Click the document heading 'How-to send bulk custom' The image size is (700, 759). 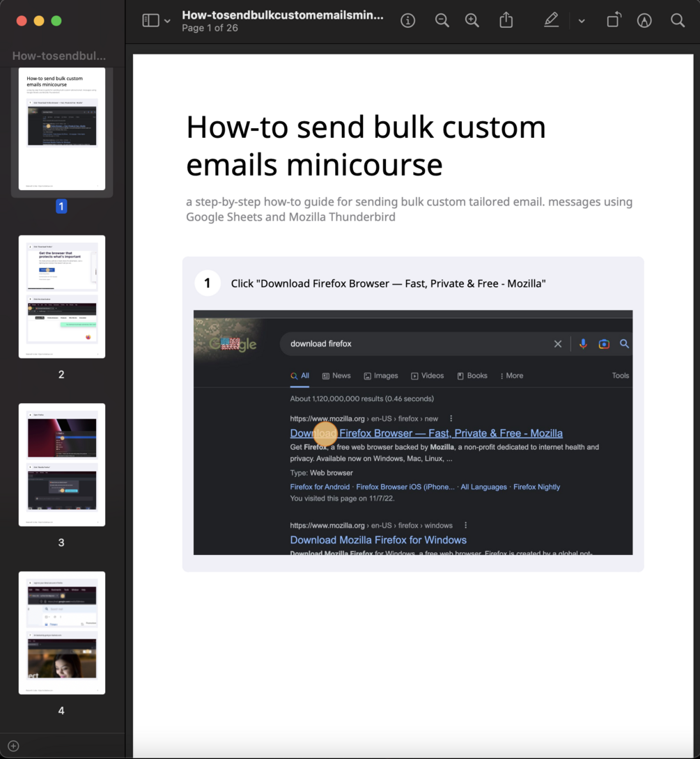(366, 127)
